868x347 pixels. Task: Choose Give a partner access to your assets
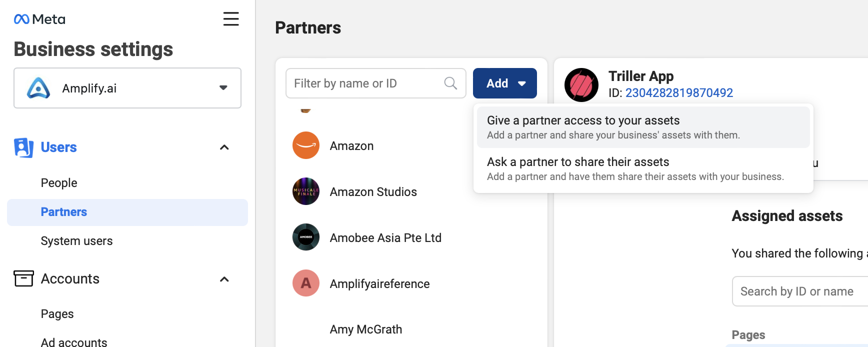[643, 127]
